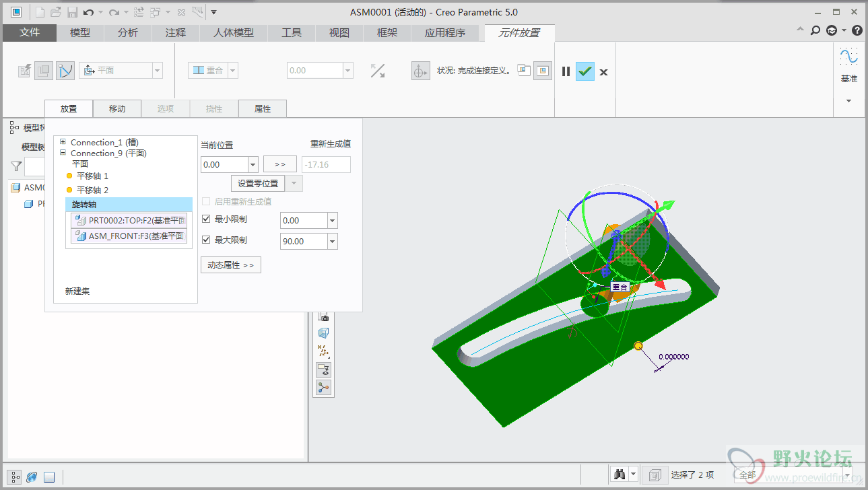
Task: Switch to the 视图 ribbon tab
Action: [x=339, y=32]
